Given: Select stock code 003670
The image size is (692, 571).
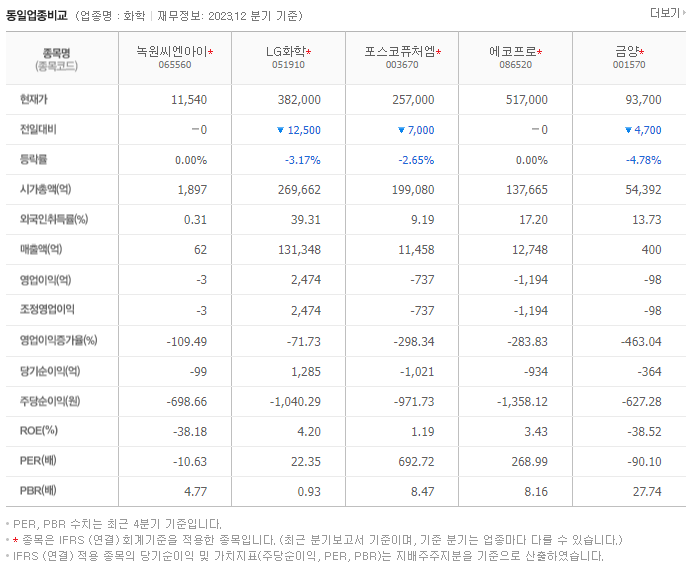Looking at the screenshot, I should [402, 65].
